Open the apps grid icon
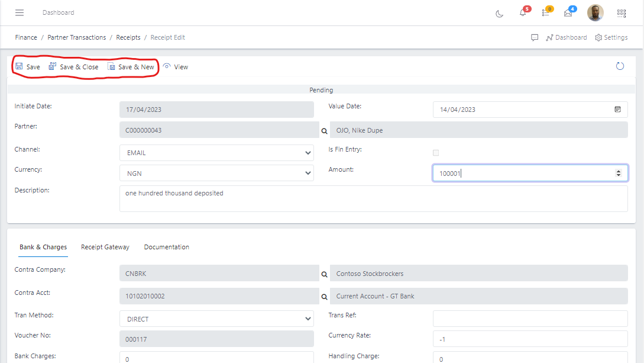 622,13
